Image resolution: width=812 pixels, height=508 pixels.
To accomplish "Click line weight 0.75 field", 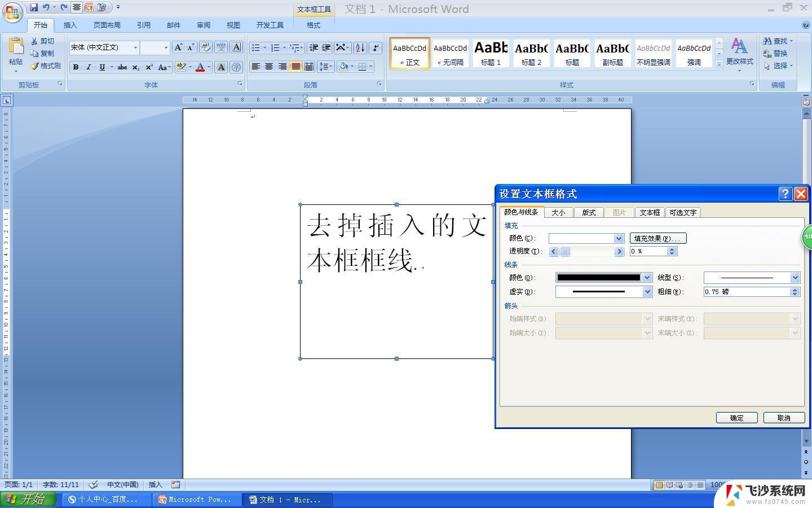I will 747,292.
